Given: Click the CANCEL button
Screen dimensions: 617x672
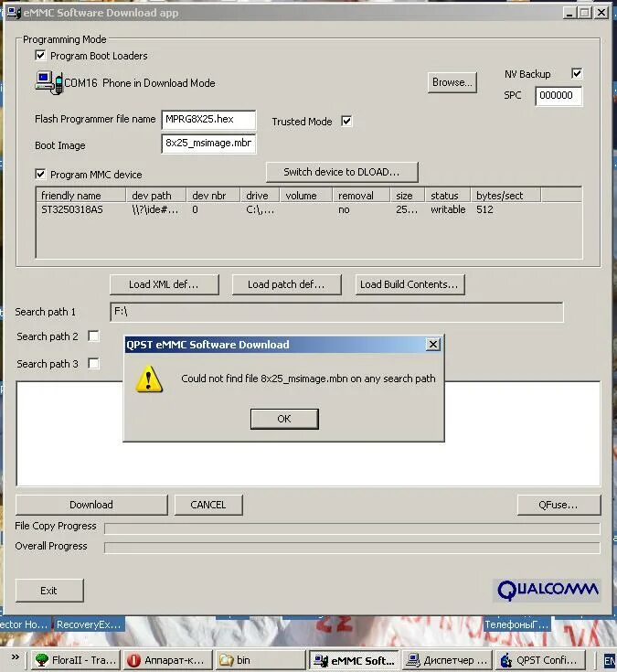Looking at the screenshot, I should click(208, 505).
